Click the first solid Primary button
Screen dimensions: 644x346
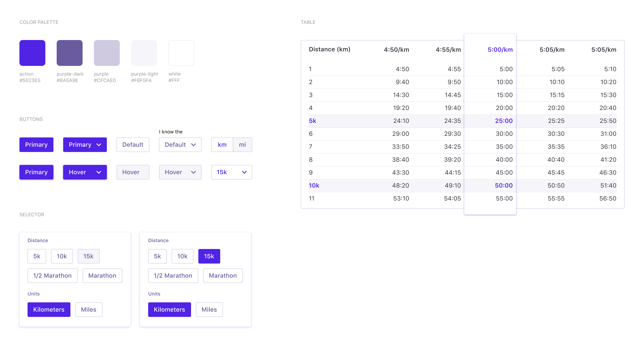(x=36, y=145)
